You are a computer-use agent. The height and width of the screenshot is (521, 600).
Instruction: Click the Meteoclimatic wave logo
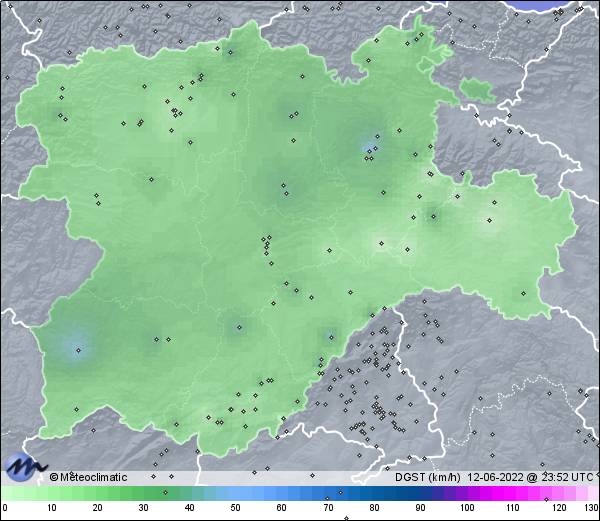pos(24,467)
